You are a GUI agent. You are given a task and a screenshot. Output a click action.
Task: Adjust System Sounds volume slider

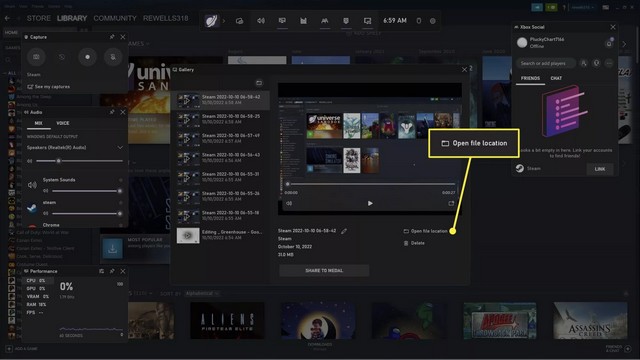pos(86,191)
